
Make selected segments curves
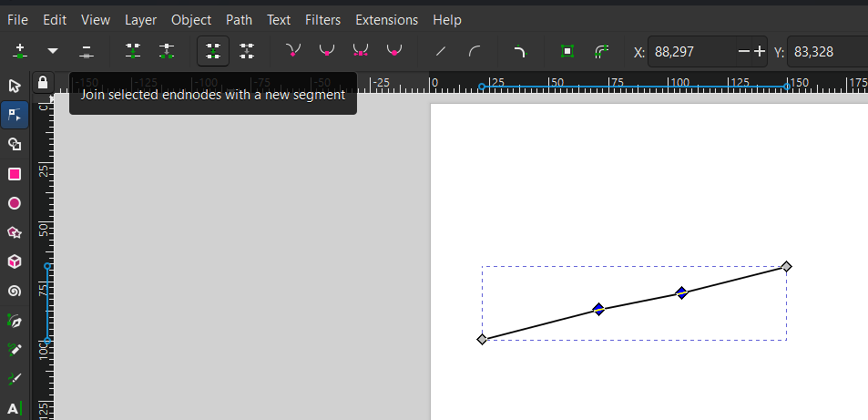pos(475,52)
